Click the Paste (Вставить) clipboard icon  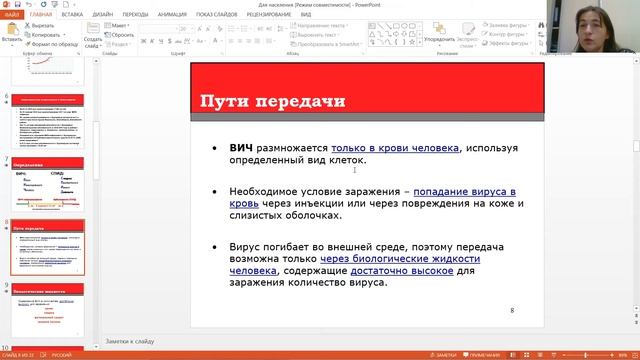12,29
